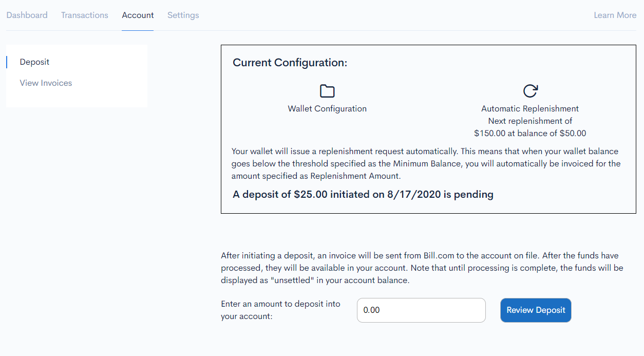644x356 pixels.
Task: Open the Settings tab
Action: (183, 15)
